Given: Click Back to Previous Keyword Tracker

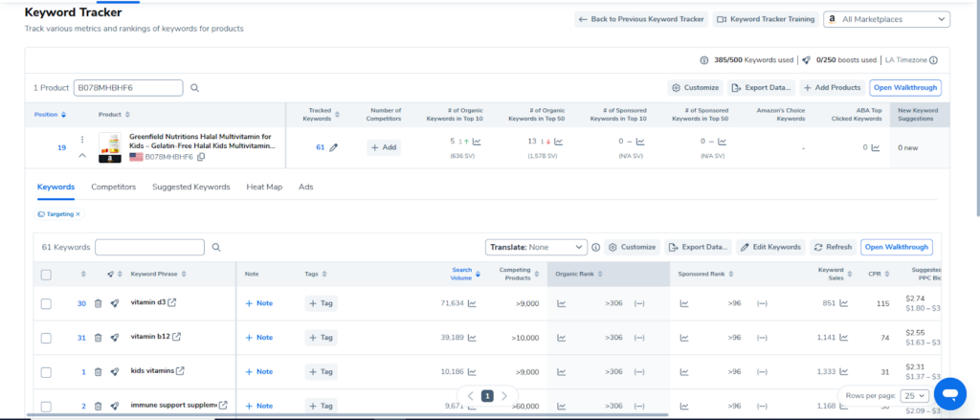Looking at the screenshot, I should click(641, 19).
